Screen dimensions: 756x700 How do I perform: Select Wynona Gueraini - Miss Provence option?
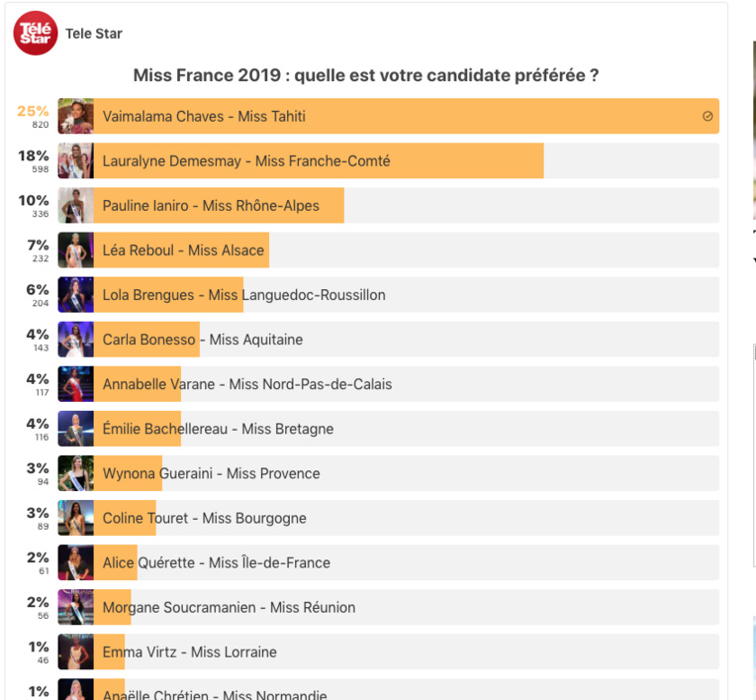coord(396,473)
